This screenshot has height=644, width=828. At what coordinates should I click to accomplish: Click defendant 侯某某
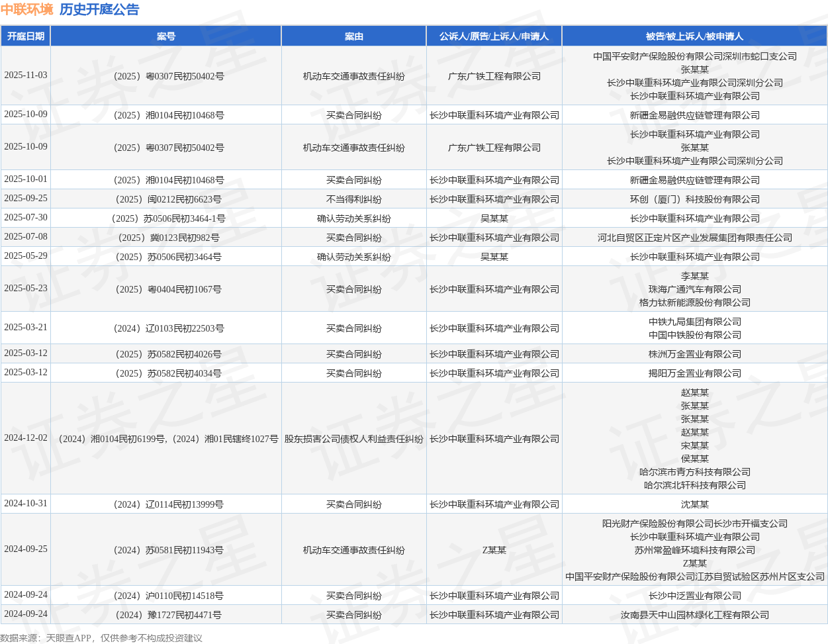point(695,459)
